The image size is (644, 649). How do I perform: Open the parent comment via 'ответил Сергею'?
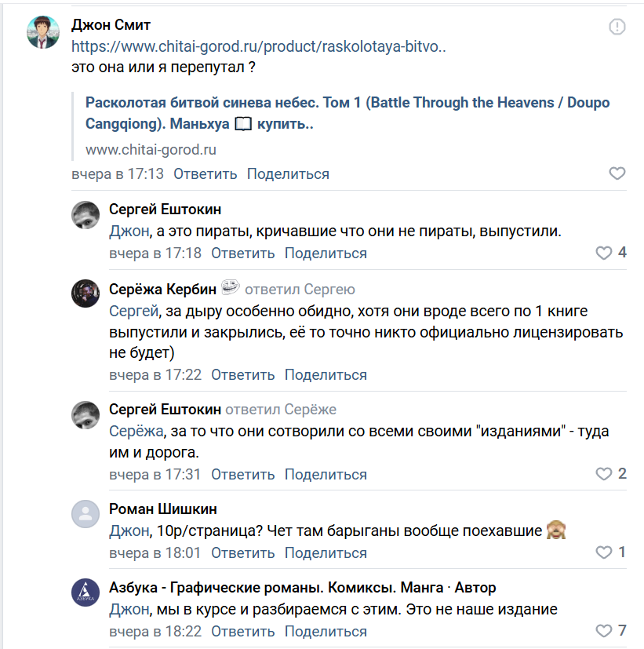300,290
